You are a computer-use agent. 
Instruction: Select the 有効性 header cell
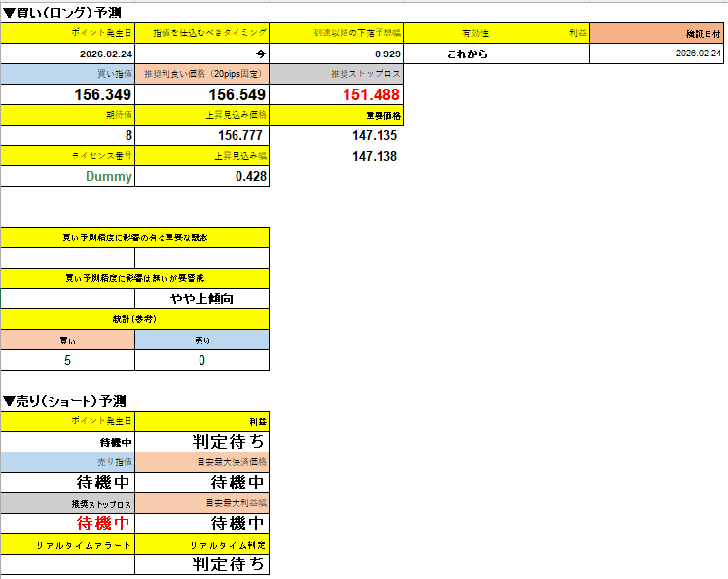pos(447,33)
